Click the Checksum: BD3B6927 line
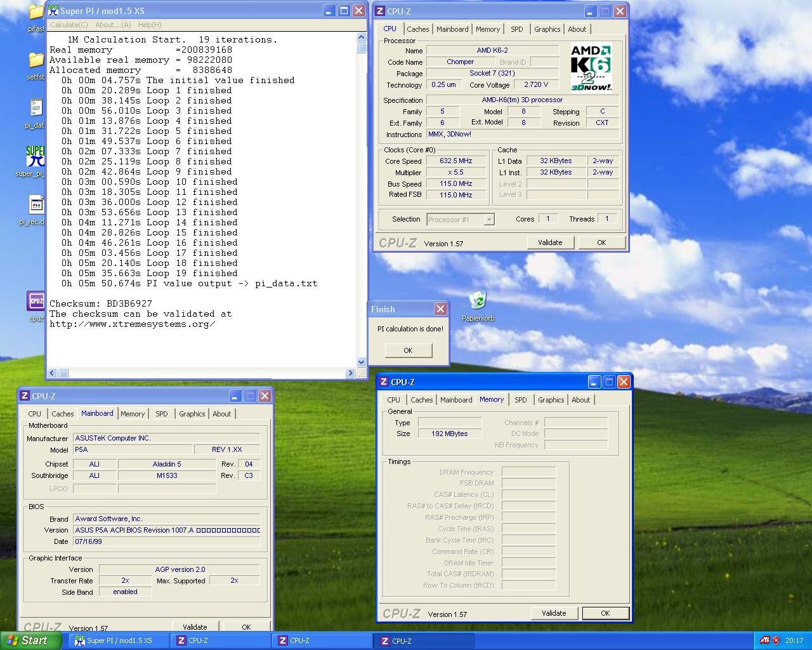812x650 pixels. pos(101,303)
